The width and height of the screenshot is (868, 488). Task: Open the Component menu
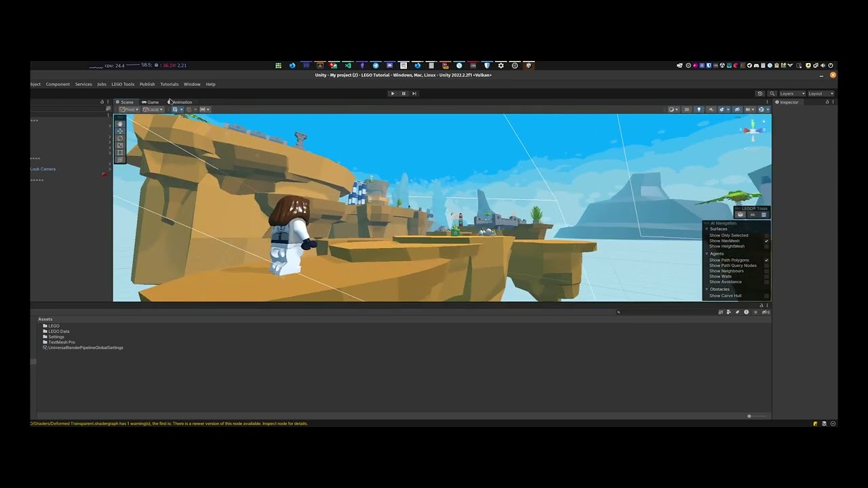(58, 84)
